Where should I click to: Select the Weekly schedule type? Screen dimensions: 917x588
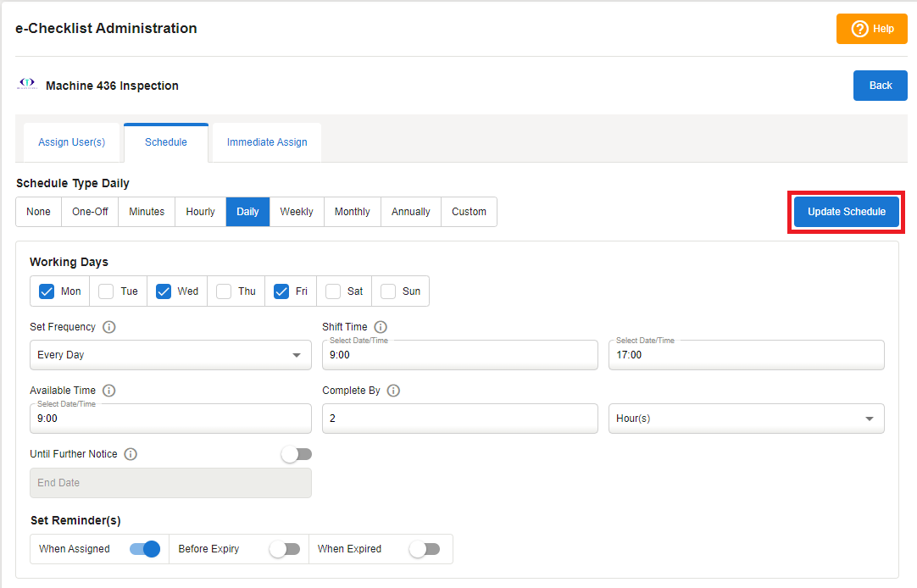click(x=297, y=212)
